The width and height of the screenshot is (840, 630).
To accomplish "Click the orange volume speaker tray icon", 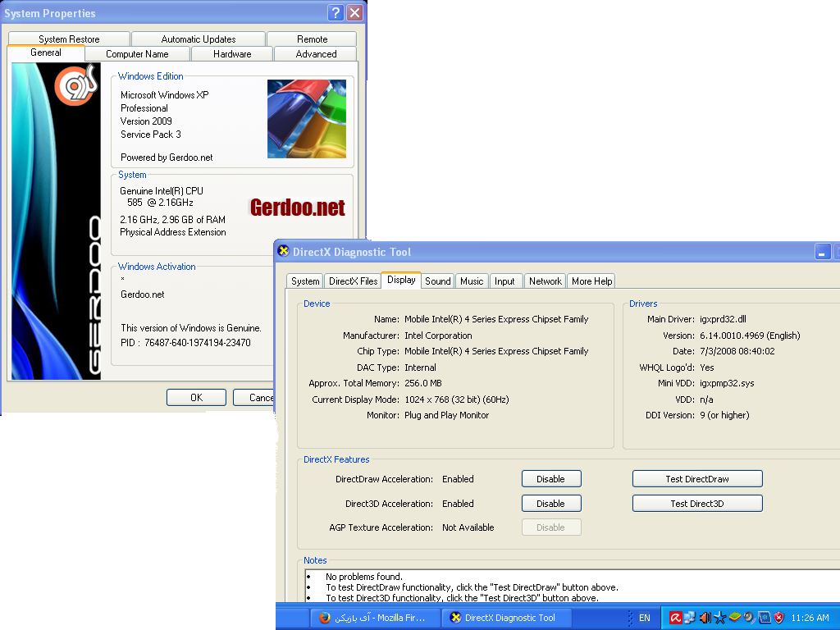I will click(705, 618).
